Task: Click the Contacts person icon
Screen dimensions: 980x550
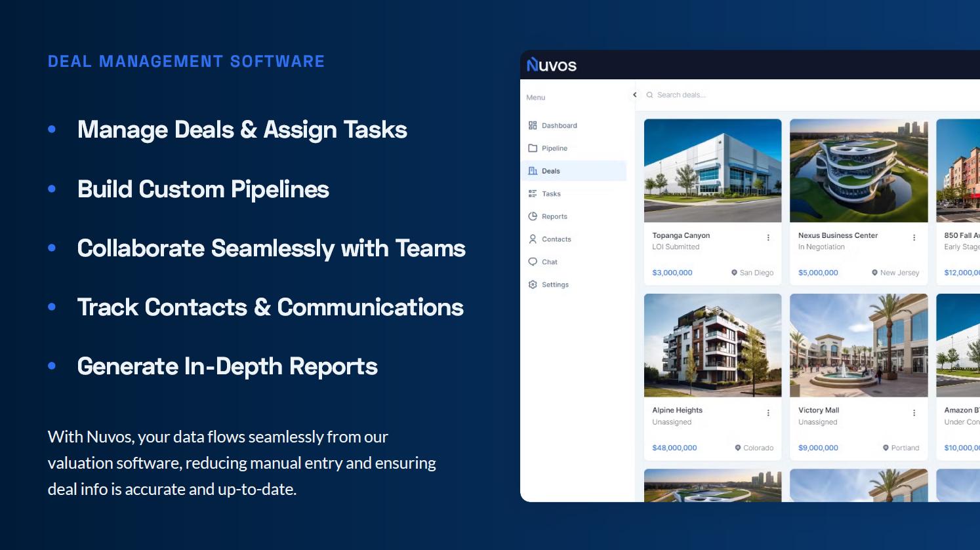Action: pyautogui.click(x=533, y=239)
